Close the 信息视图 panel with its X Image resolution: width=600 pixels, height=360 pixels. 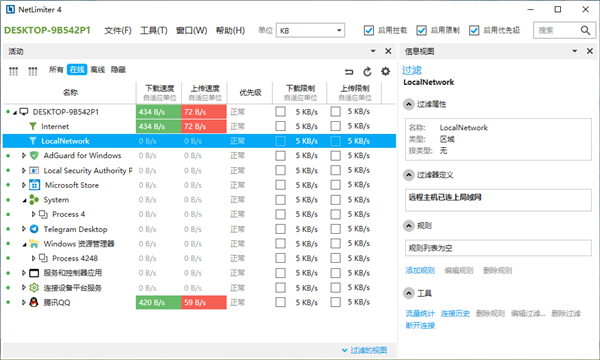(590, 51)
